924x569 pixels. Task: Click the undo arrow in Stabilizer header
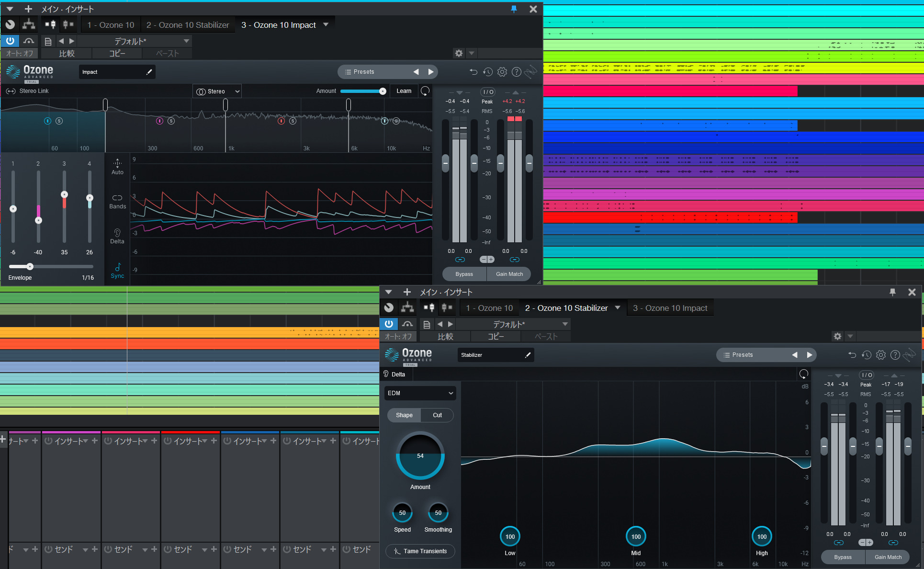852,355
